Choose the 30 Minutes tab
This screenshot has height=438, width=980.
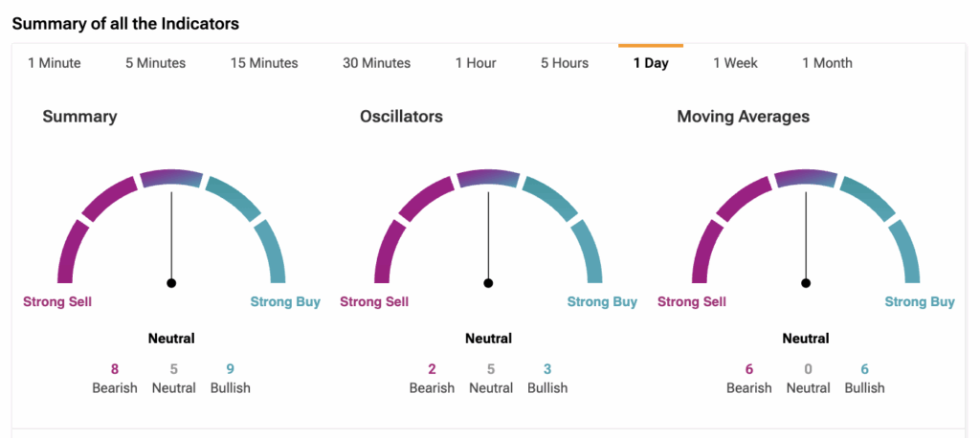point(376,63)
